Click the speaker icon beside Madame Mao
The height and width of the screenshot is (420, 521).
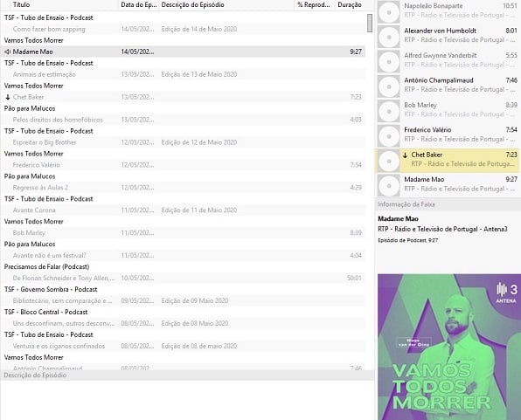[7, 52]
